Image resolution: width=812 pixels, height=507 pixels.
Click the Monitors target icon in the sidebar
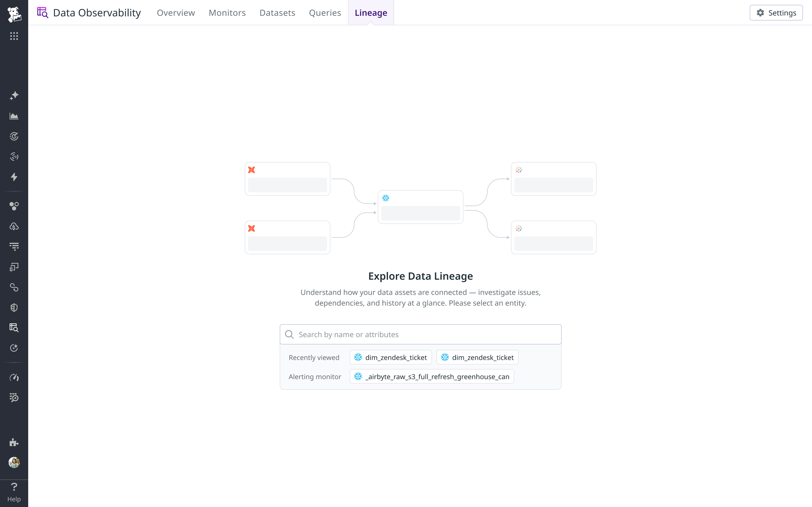14,136
